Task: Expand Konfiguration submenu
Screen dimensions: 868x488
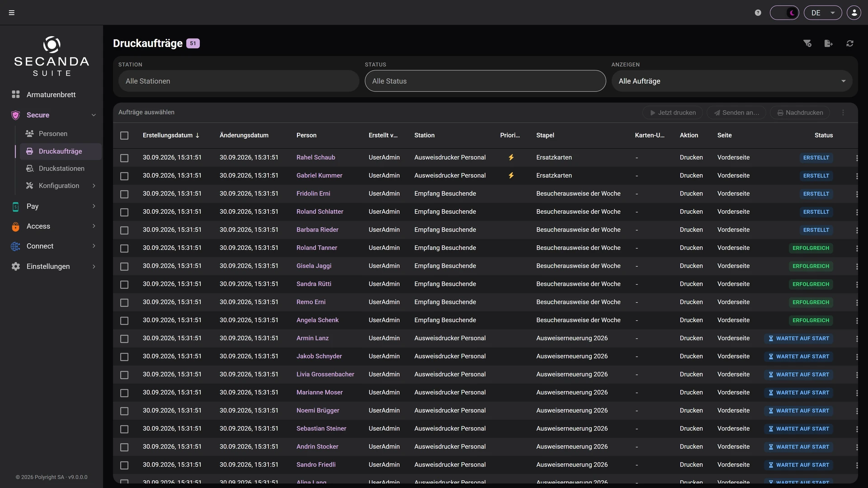Action: click(x=60, y=186)
